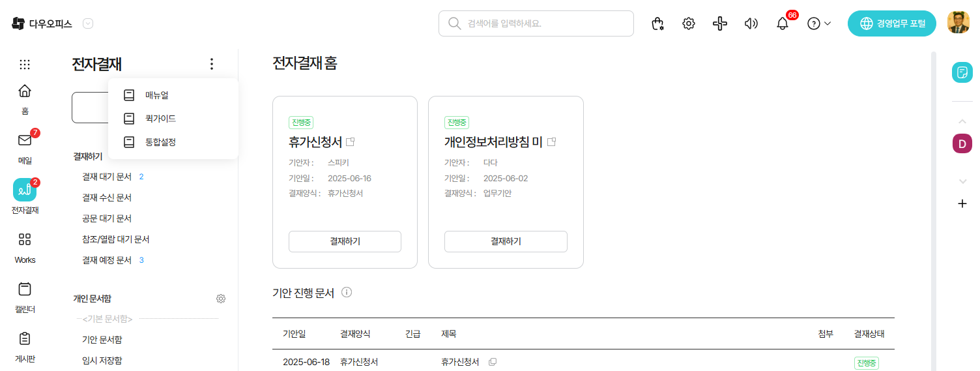This screenshot has width=980, height=371.
Task: Open the Works app icon
Action: [x=25, y=239]
